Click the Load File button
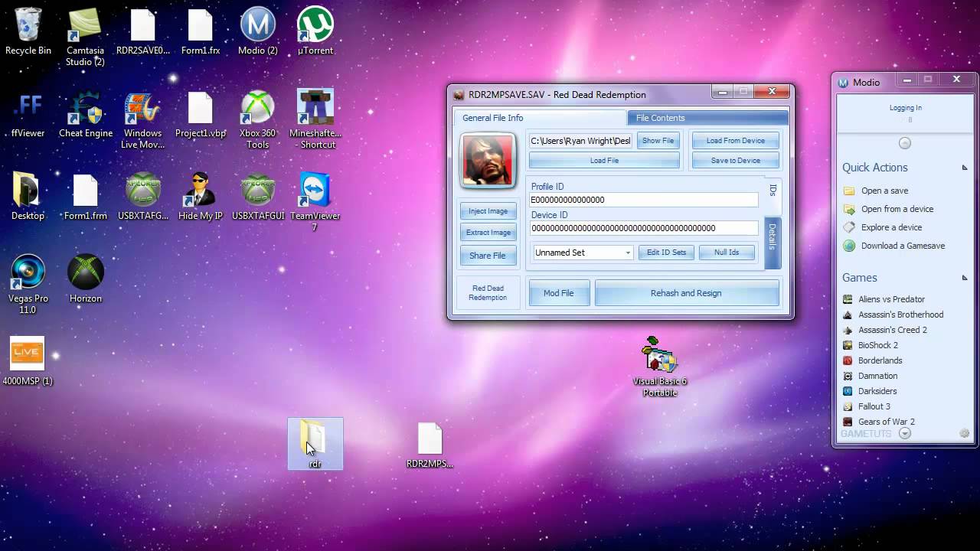 (x=604, y=161)
